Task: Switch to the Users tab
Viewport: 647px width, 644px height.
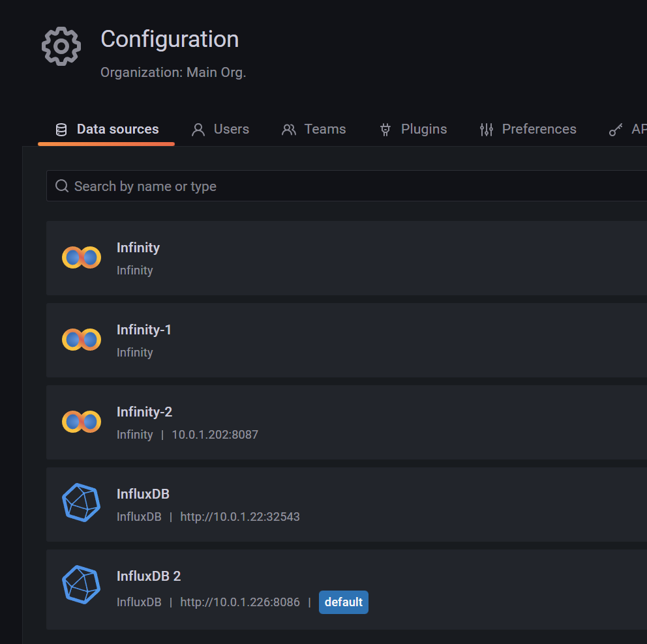Action: point(220,129)
